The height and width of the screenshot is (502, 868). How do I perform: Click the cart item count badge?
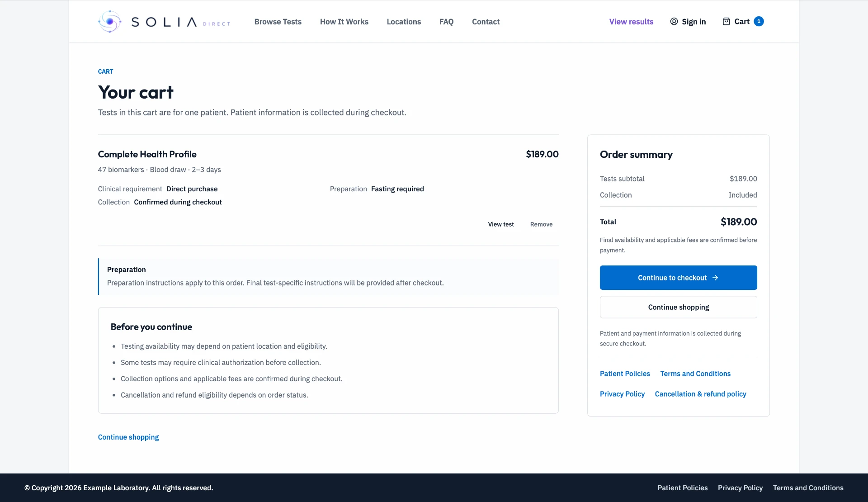coord(759,21)
